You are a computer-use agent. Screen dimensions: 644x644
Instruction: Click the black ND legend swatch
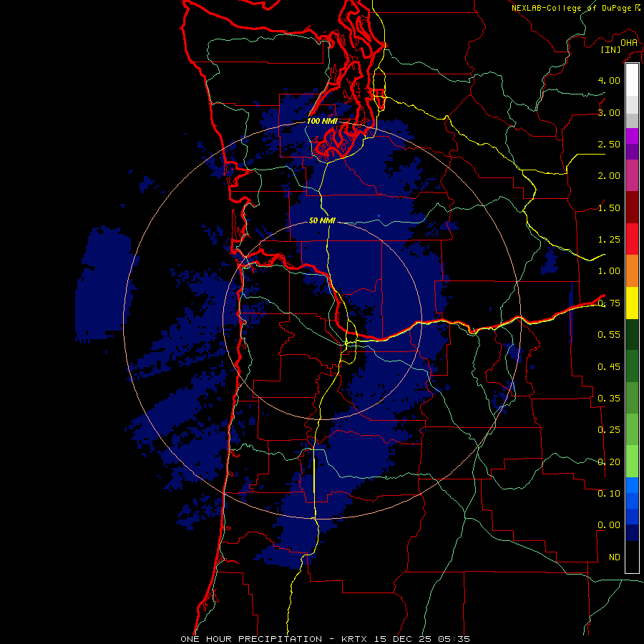click(x=632, y=557)
